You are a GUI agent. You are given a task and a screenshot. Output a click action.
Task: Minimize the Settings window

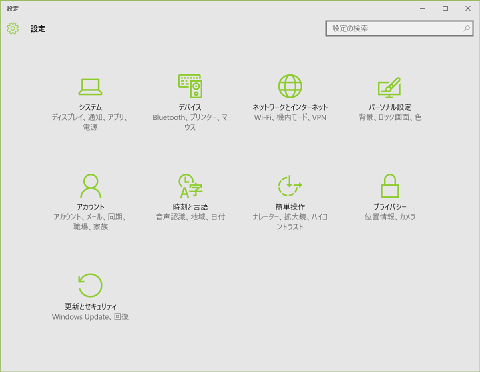coord(423,9)
